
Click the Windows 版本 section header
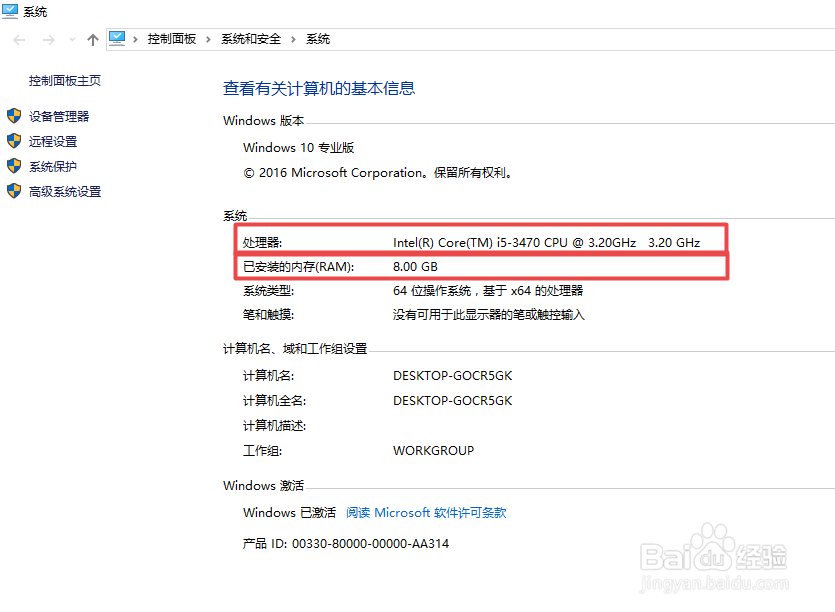[x=264, y=121]
